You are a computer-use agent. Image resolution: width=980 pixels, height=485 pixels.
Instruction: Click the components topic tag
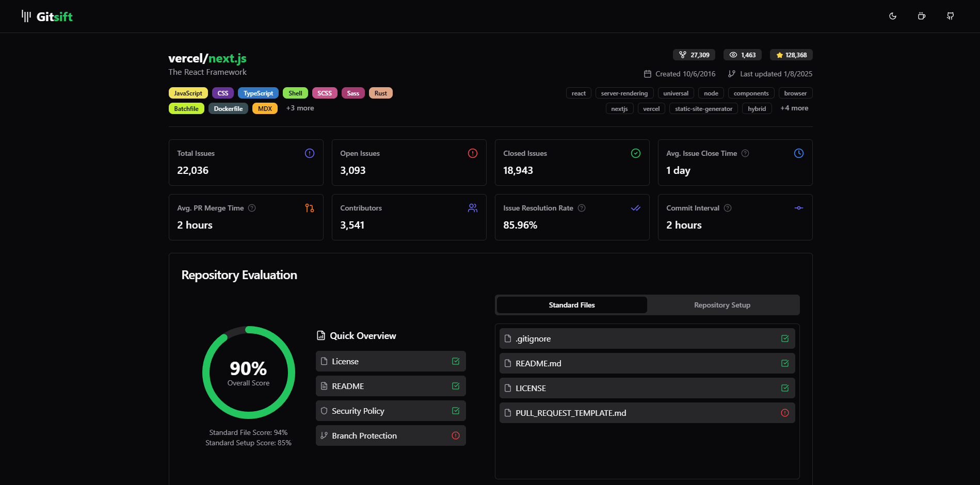(751, 93)
